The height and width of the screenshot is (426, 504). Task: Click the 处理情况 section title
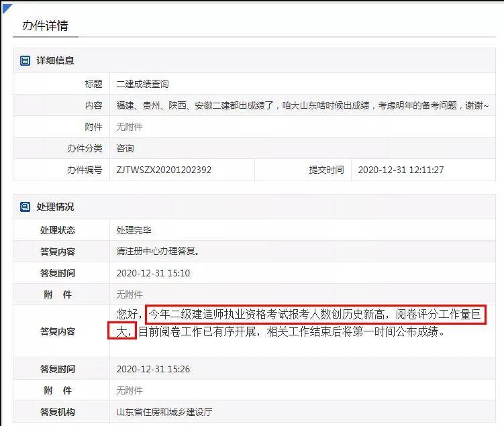(55, 207)
